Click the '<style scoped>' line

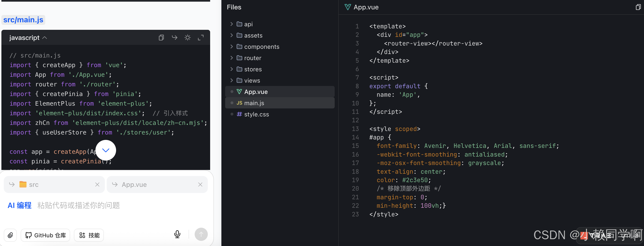click(x=395, y=129)
